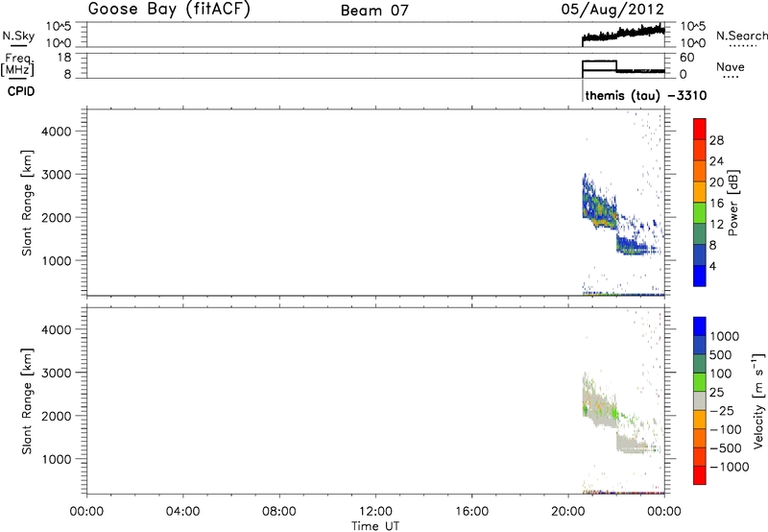Click the Power panel 'Slant Range [km]' label
This screenshot has width=768, height=532.
coord(27,203)
